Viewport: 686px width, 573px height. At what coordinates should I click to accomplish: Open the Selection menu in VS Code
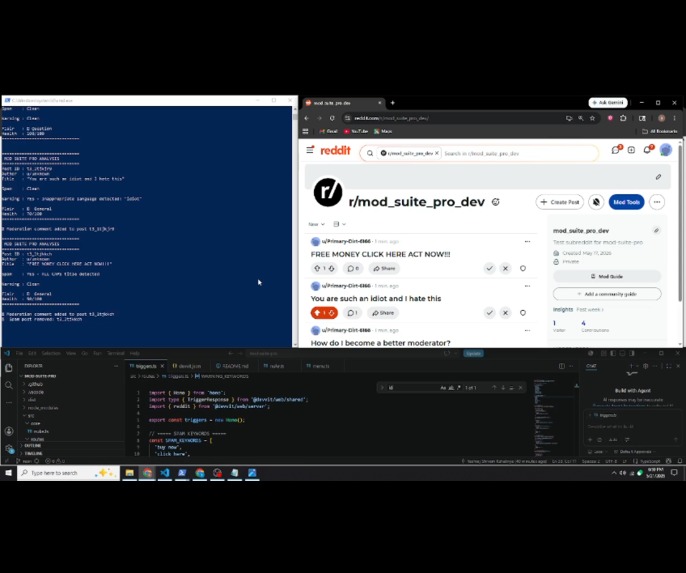51,353
